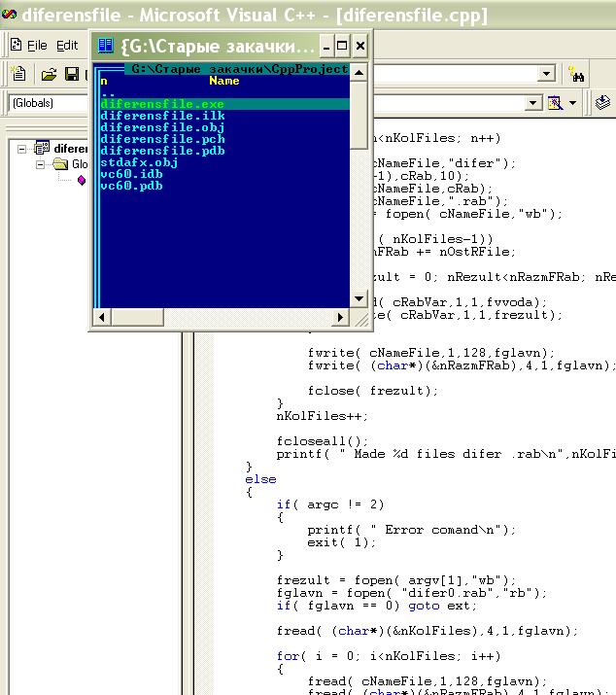This screenshot has height=695, width=616.
Task: Open the File menu
Action: pos(37,46)
